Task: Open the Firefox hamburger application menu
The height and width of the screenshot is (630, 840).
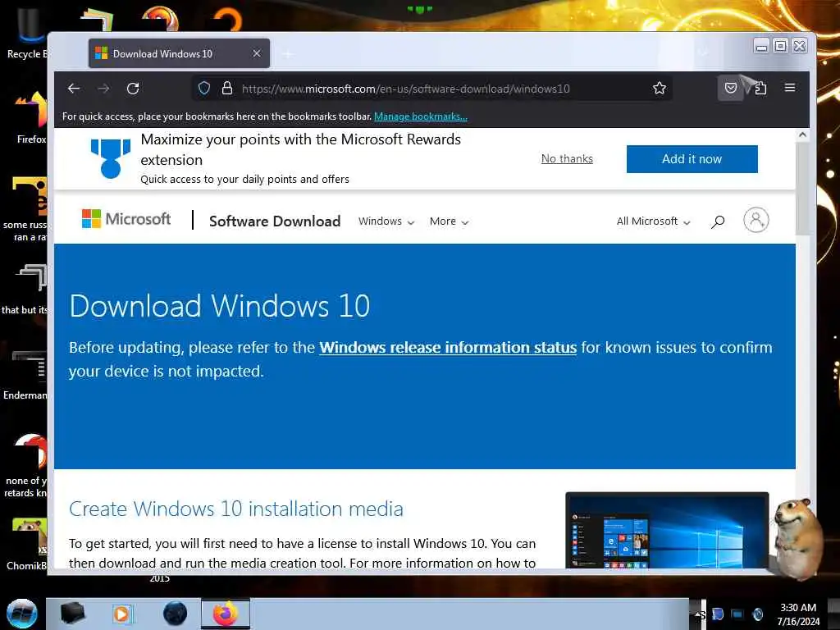Action: pyautogui.click(x=790, y=87)
